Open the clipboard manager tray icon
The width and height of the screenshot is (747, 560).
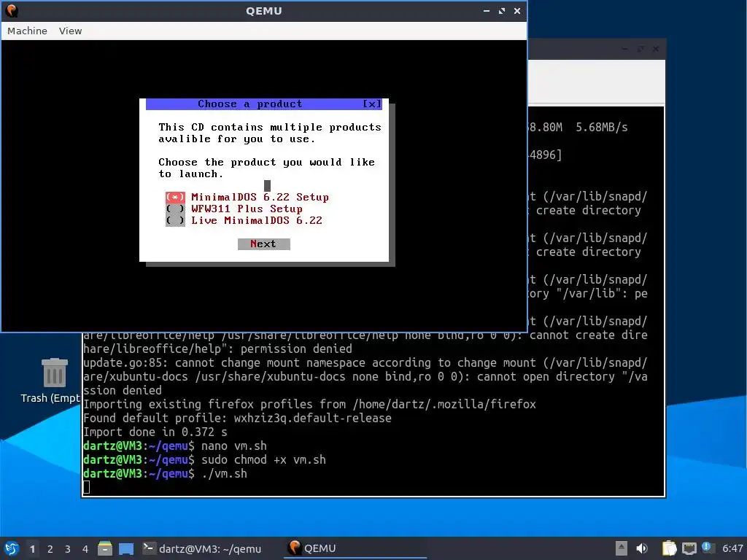pos(669,548)
